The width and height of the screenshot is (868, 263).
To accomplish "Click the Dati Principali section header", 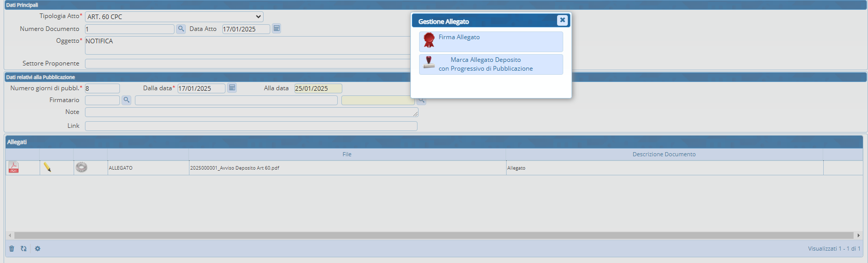I will (435, 5).
